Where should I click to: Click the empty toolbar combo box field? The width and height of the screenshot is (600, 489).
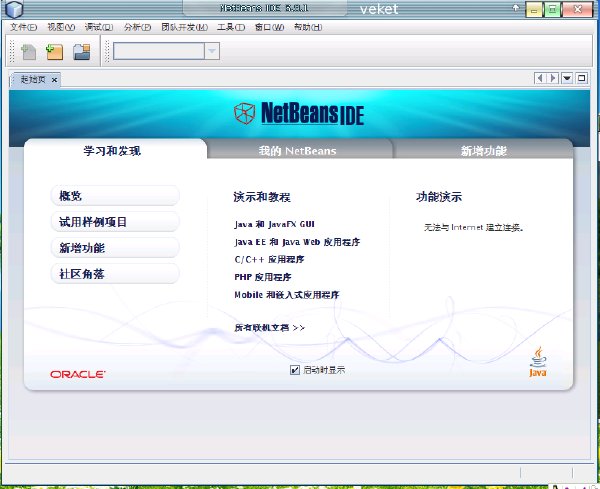pos(159,51)
